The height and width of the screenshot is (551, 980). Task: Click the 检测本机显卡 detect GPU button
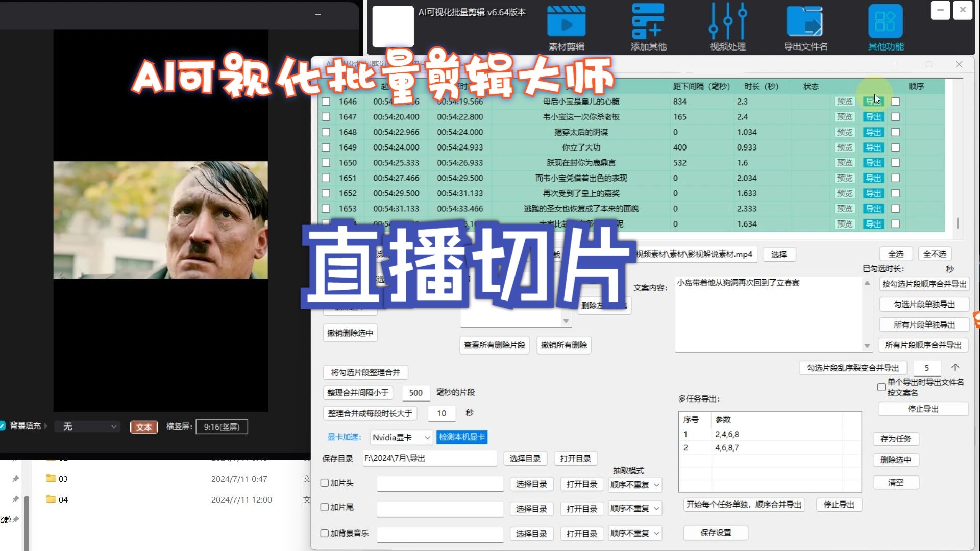tap(462, 437)
